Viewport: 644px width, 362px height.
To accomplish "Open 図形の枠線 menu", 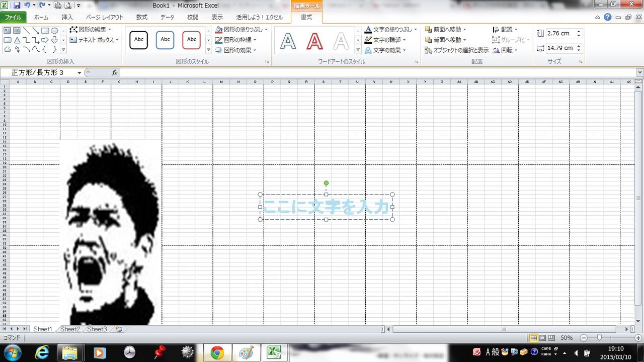I will [x=235, y=40].
